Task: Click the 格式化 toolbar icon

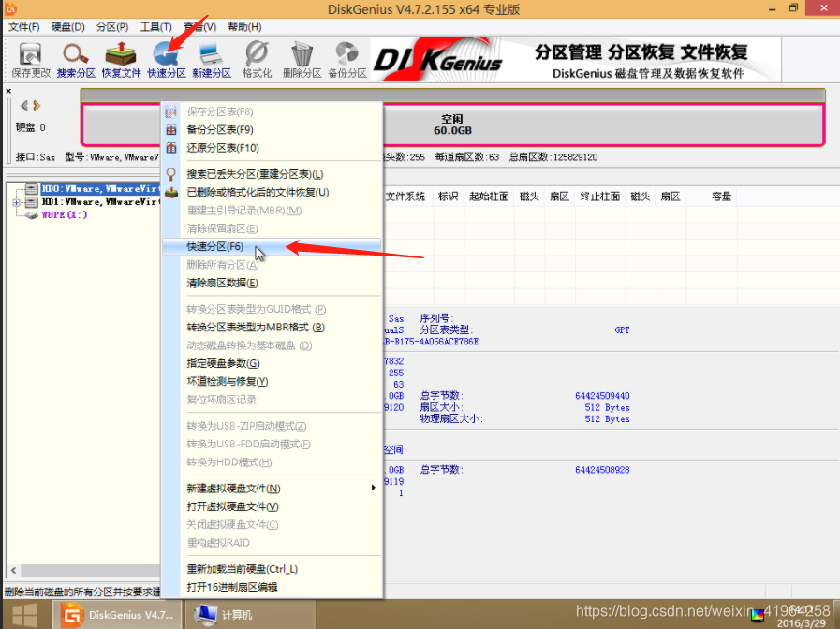Action: pos(257,60)
